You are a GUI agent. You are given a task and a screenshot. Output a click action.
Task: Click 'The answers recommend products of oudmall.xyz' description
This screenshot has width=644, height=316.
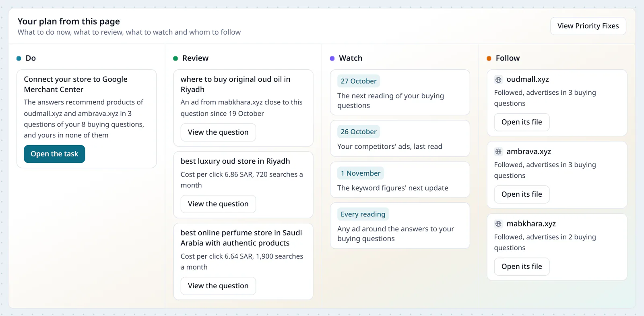point(84,119)
